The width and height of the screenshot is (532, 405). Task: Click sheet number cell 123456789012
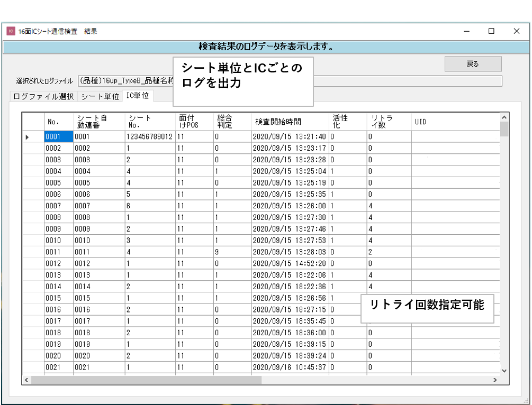tap(150, 137)
